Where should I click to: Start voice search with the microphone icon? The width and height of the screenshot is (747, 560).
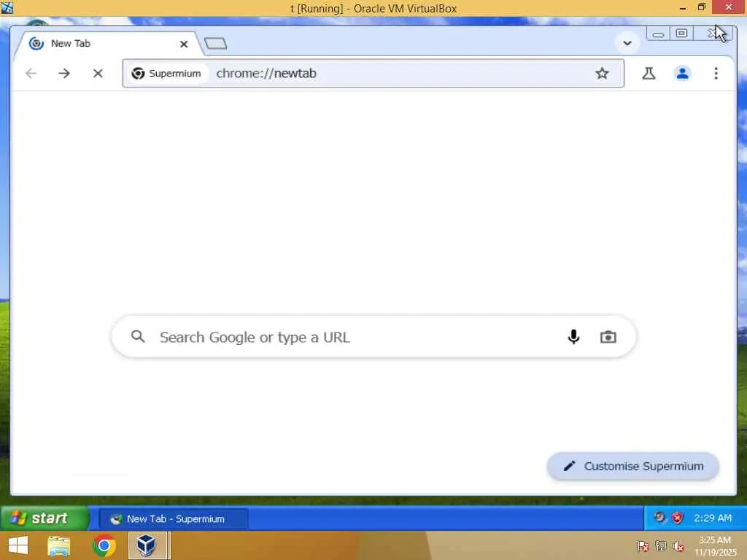pyautogui.click(x=573, y=337)
